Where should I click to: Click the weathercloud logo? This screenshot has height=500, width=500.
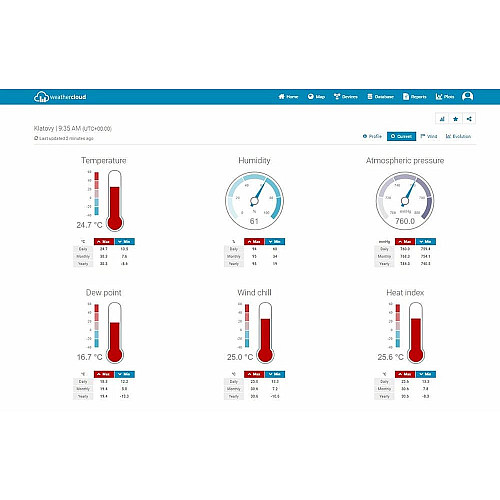(x=60, y=97)
